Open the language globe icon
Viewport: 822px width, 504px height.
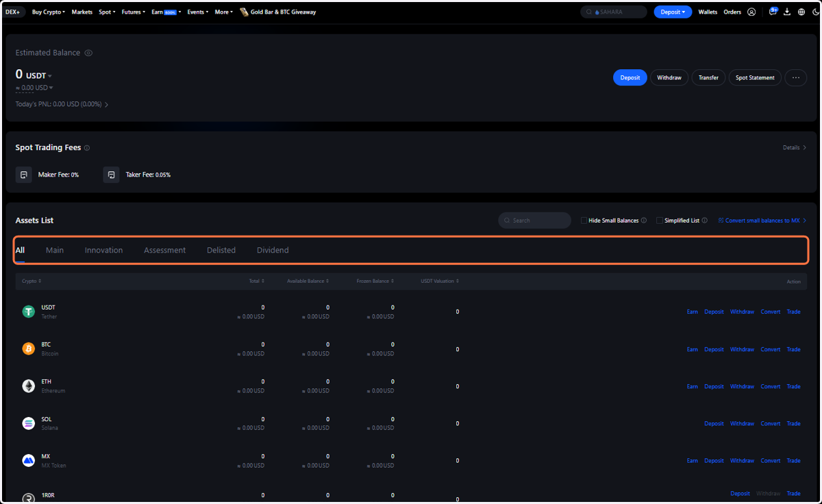801,12
